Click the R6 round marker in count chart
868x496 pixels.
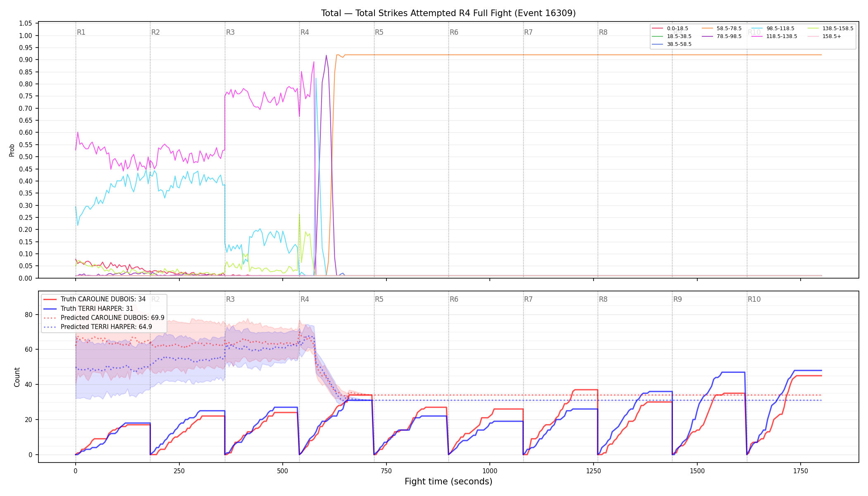tap(454, 299)
